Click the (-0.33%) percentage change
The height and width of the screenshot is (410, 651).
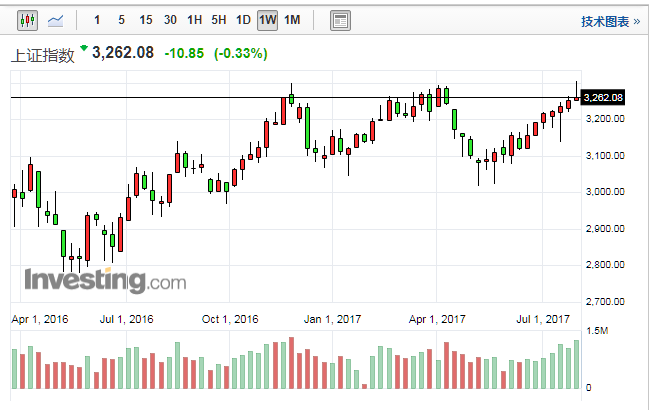point(241,54)
